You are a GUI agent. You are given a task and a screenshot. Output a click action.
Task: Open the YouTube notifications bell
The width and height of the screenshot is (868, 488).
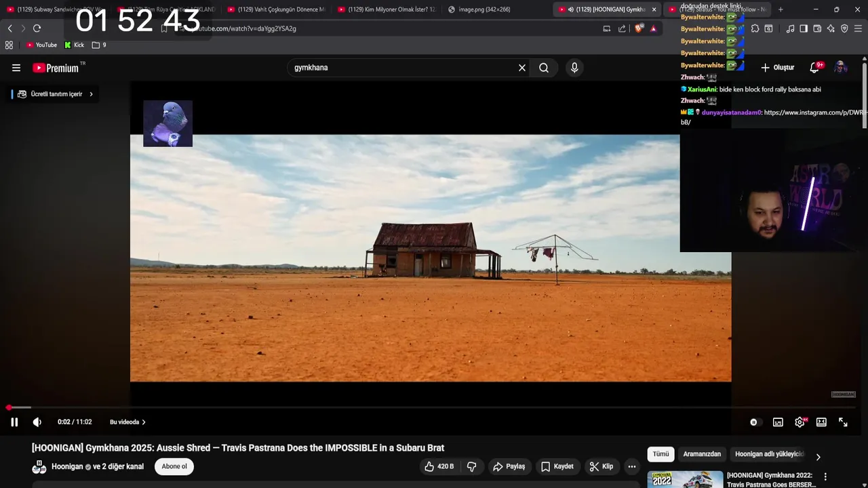coord(815,68)
